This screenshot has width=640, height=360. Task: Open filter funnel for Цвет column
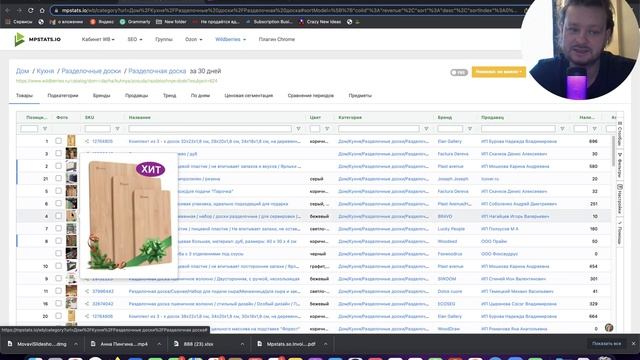click(327, 129)
